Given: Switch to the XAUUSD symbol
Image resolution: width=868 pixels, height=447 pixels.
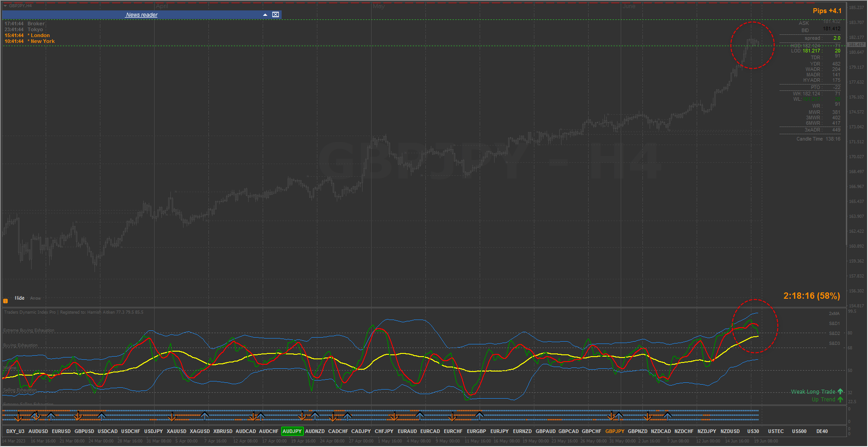Looking at the screenshot, I should click(176, 431).
